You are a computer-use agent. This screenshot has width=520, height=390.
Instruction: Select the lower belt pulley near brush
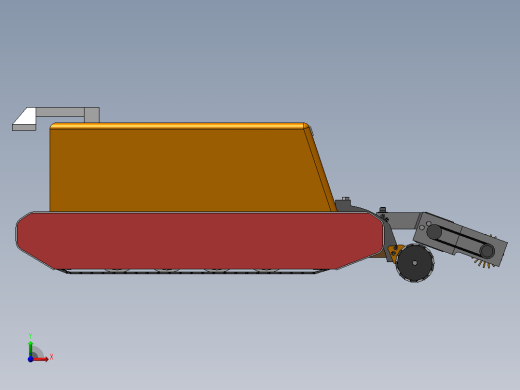(487, 251)
